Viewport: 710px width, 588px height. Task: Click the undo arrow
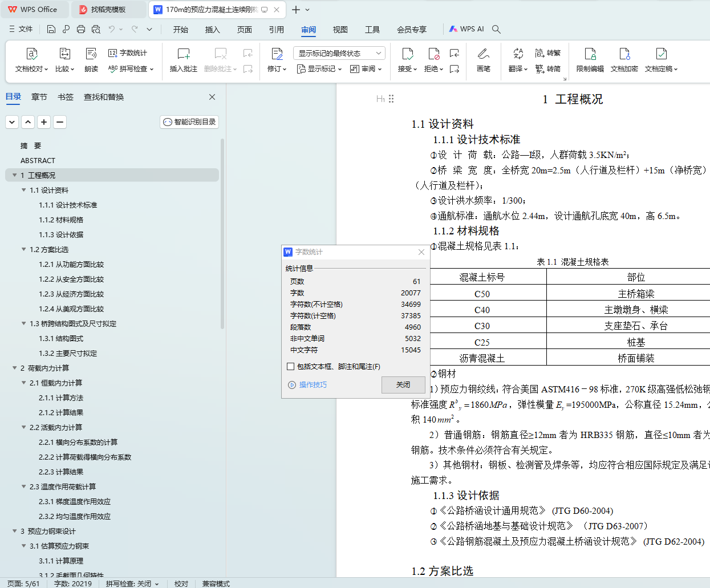coord(112,29)
